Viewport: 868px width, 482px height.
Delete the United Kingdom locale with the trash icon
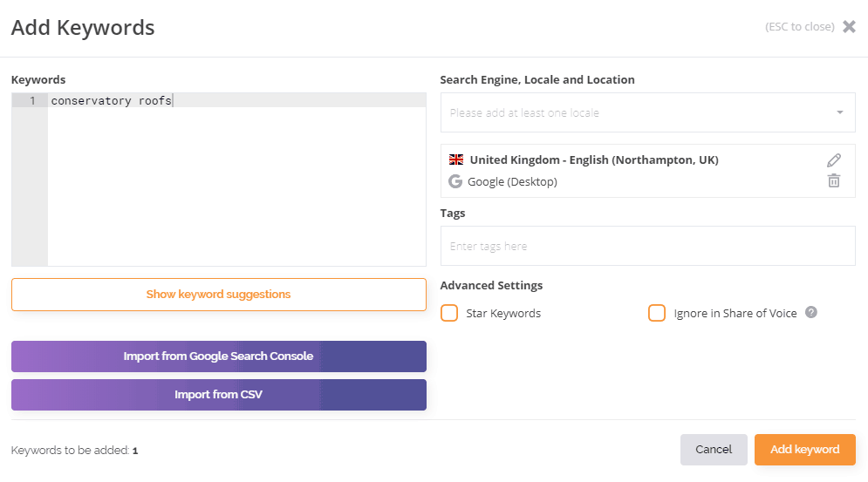(834, 181)
